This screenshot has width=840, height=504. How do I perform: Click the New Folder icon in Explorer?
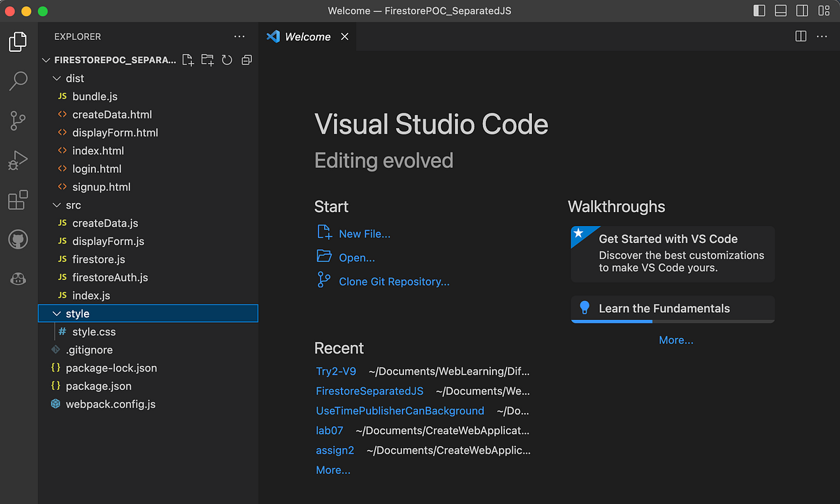(207, 60)
